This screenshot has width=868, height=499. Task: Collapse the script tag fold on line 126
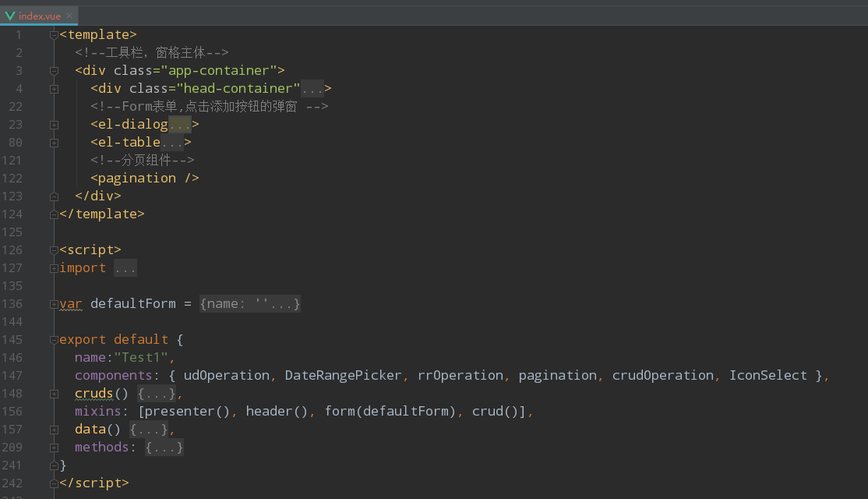(x=54, y=250)
